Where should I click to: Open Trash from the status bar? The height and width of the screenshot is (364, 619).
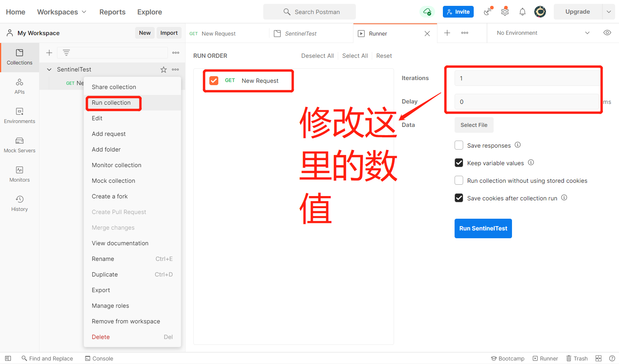(577, 359)
